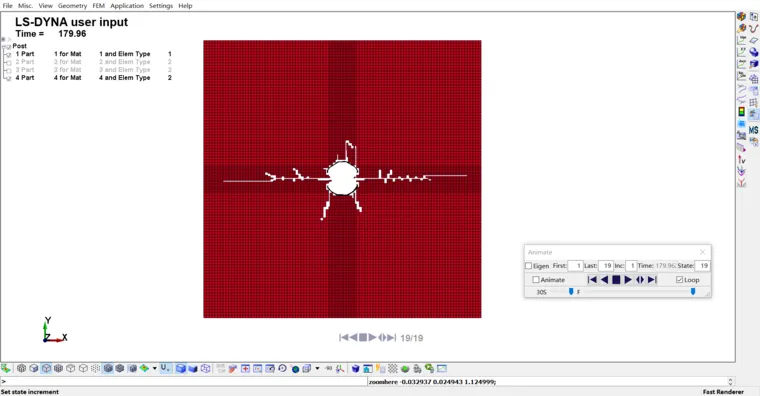This screenshot has width=760, height=396.
Task: Click the red Y-shaped icon in right toolbar
Action: [x=741, y=183]
